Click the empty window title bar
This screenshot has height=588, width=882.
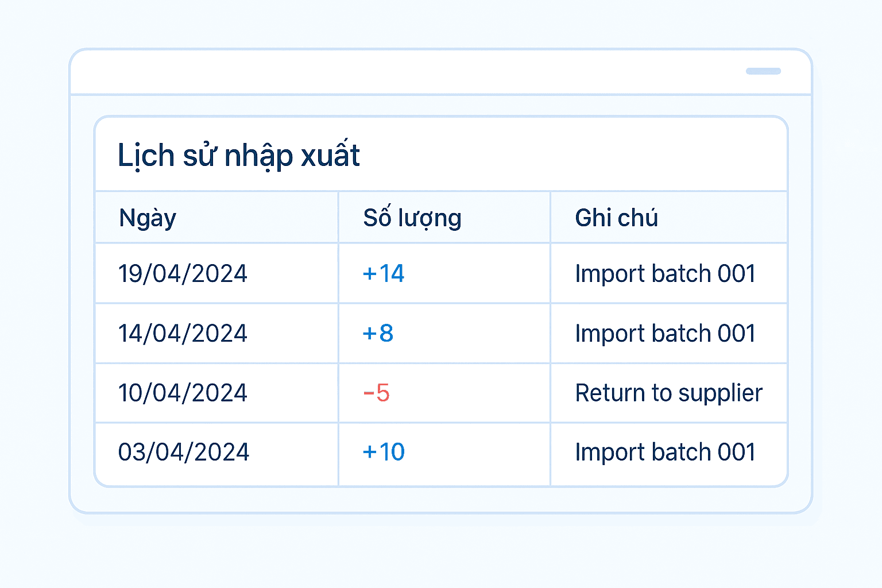[402, 72]
